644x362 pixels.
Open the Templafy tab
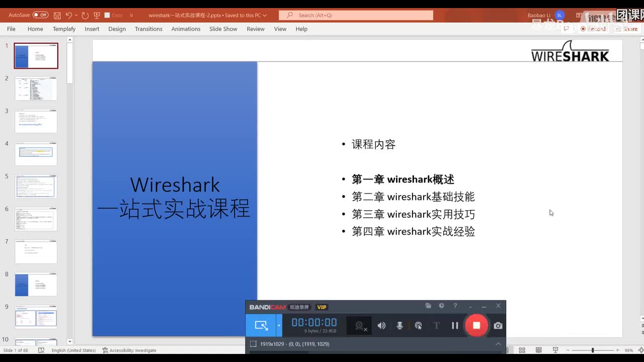coord(64,29)
